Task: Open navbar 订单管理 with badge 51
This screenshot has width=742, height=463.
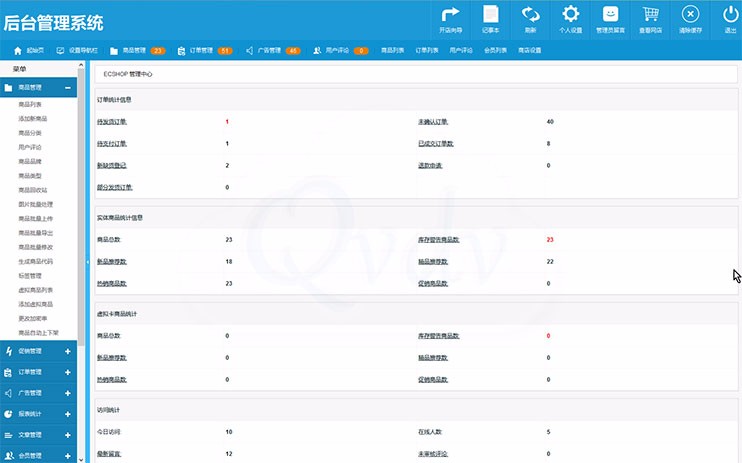Action: [205, 50]
